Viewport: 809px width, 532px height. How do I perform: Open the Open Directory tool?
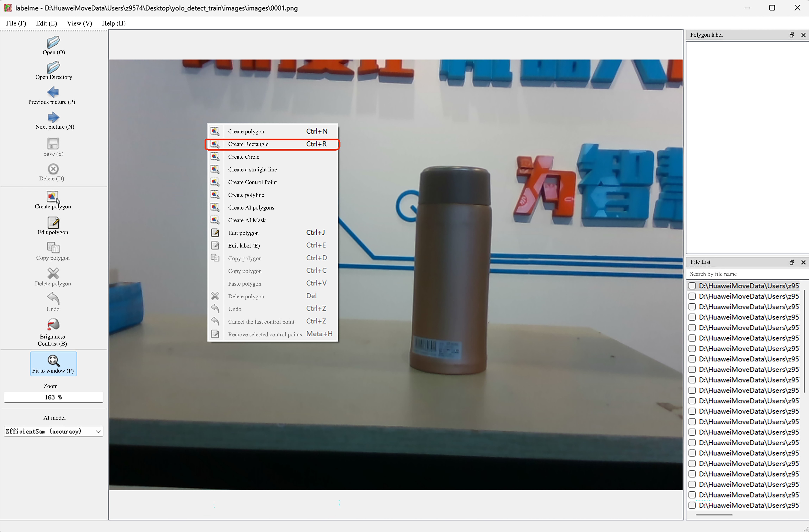pyautogui.click(x=53, y=70)
